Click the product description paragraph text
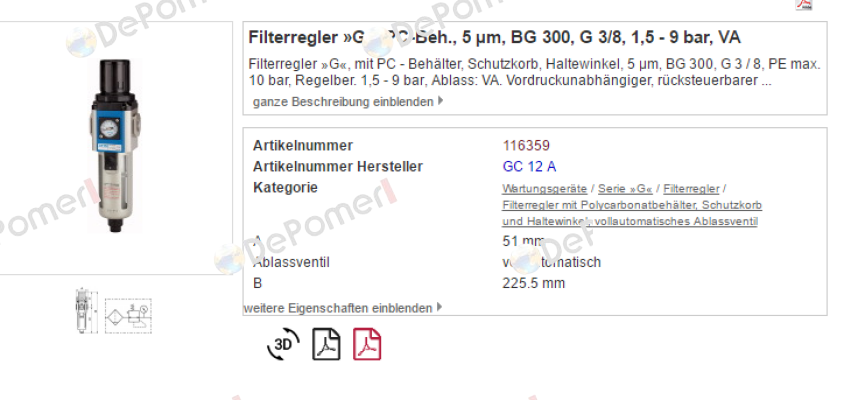 point(534,73)
